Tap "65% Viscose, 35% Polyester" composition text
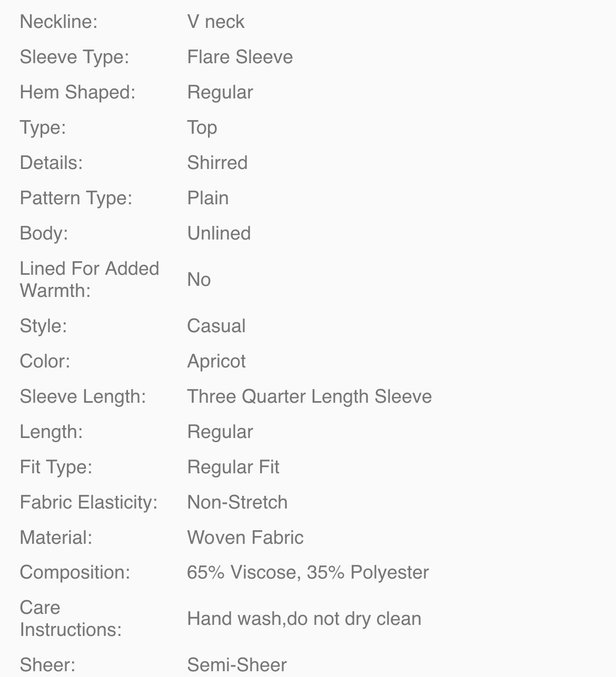 pos(307,572)
